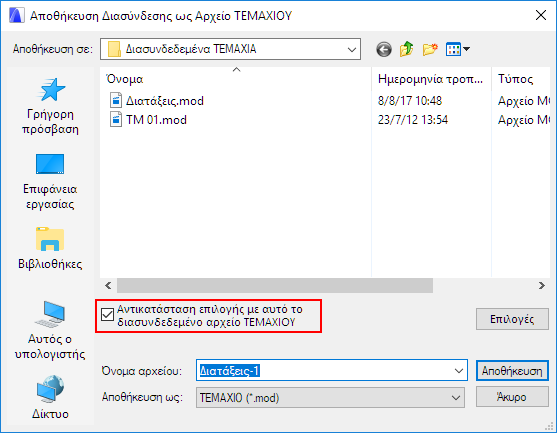
Task: Sort by Ημερομηνία τροποποίησης column header
Action: pyautogui.click(x=431, y=79)
